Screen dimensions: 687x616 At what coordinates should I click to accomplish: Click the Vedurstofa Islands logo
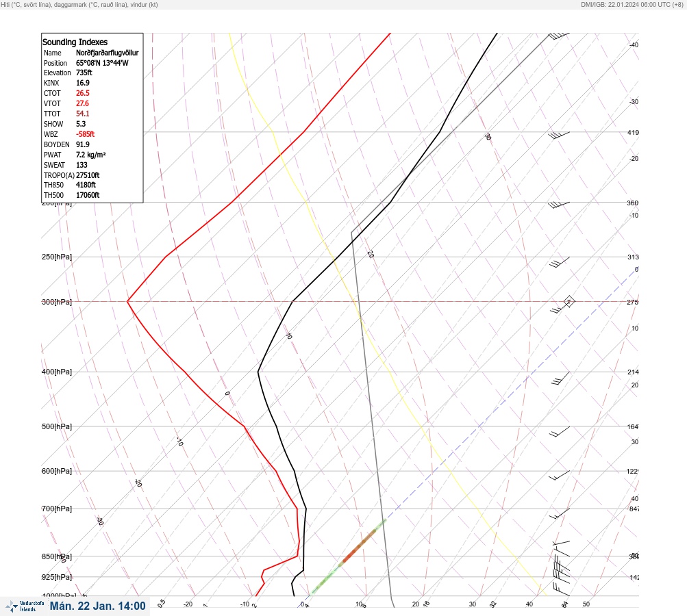click(x=25, y=606)
